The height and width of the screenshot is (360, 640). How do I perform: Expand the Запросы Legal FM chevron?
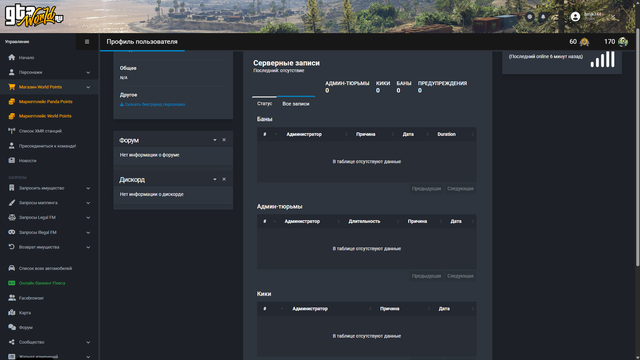(x=88, y=218)
